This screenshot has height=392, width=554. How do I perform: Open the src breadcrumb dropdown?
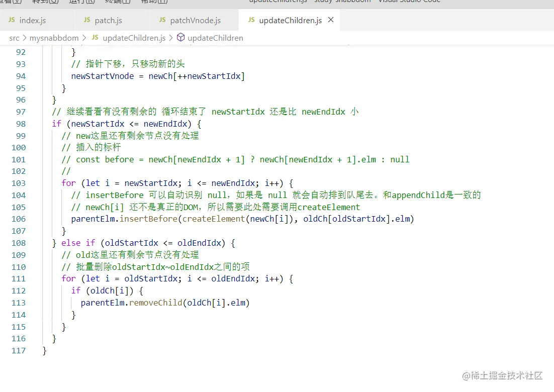point(15,38)
